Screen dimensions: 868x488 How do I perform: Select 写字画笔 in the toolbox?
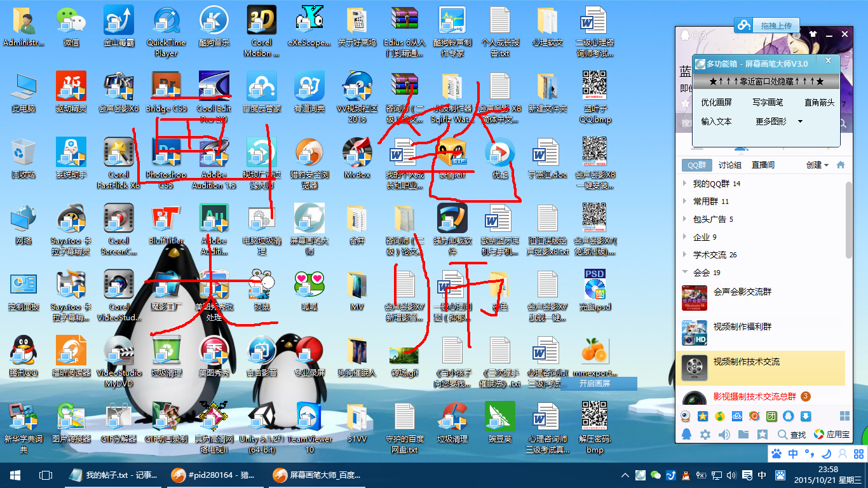click(768, 102)
